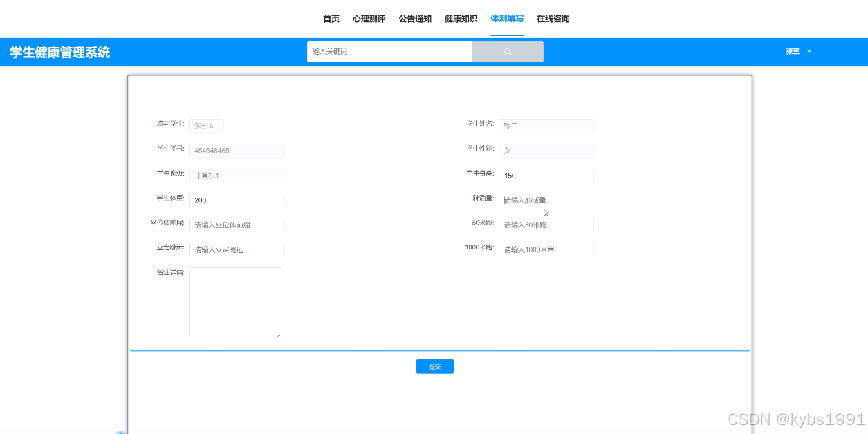Click the 提交 submit button

pos(435,366)
